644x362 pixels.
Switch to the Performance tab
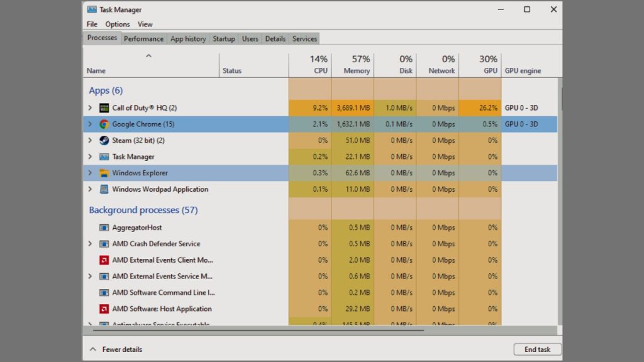tap(144, 38)
